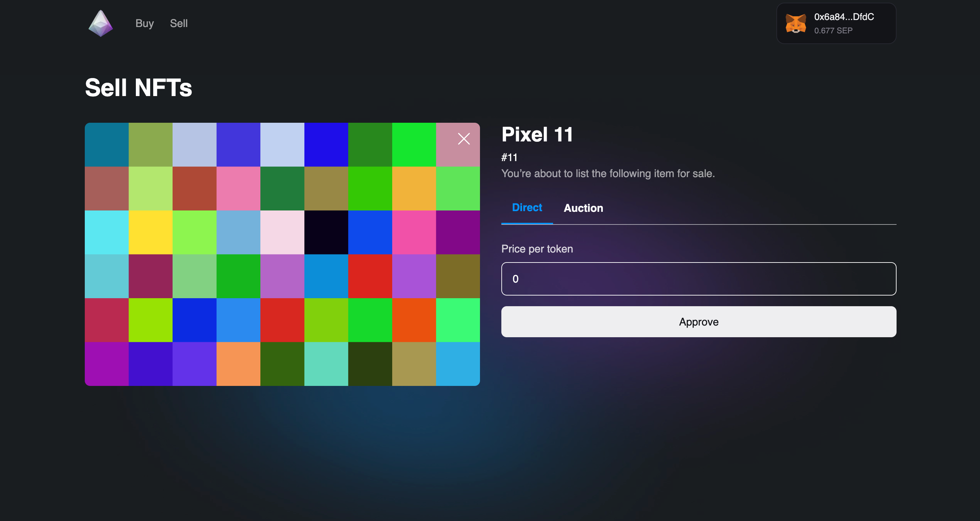Click the pale pink square beside black one

click(x=282, y=232)
